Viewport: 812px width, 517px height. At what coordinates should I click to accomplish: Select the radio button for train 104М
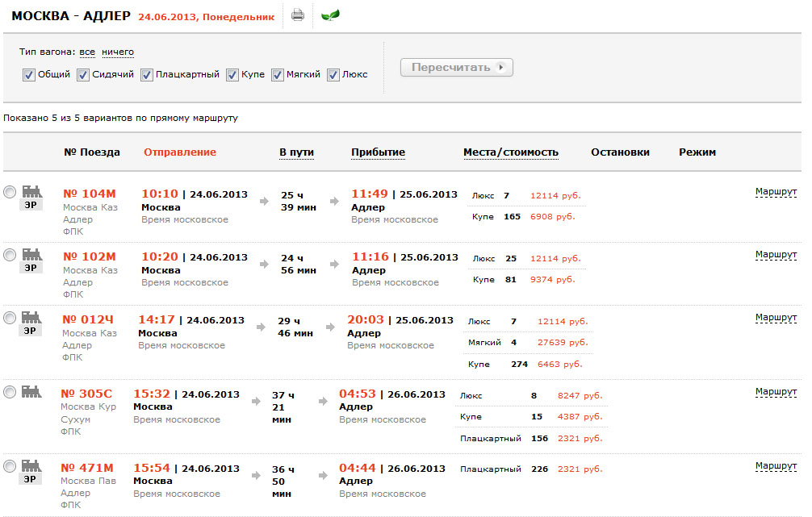[x=10, y=192]
